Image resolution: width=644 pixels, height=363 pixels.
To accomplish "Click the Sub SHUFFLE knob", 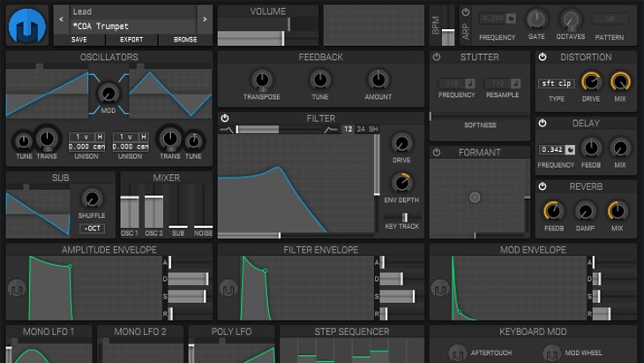I will click(92, 199).
